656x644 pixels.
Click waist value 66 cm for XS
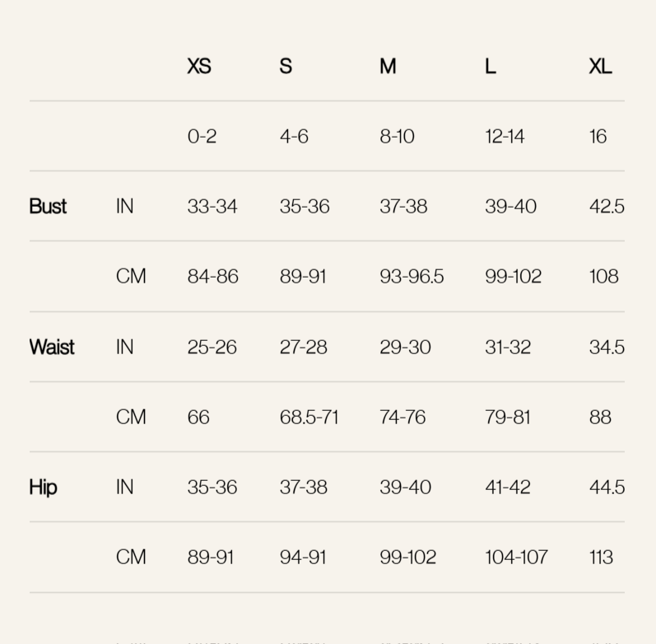[x=198, y=418]
